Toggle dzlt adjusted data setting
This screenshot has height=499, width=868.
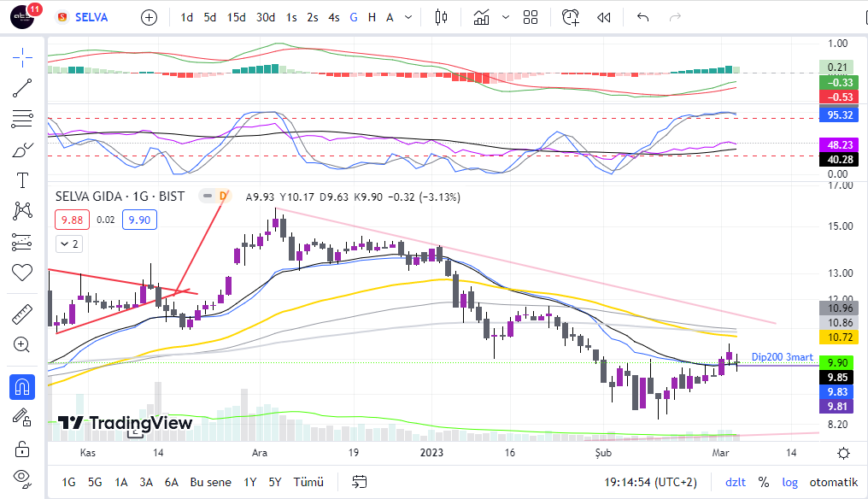(x=736, y=483)
